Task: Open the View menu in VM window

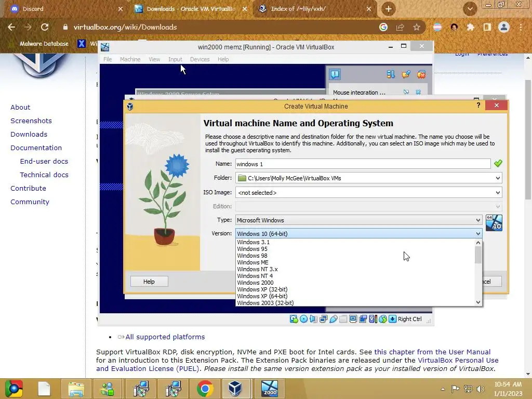Action: (154, 59)
